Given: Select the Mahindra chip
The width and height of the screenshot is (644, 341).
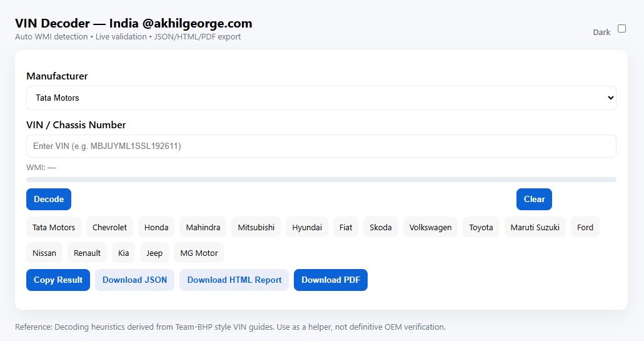Looking at the screenshot, I should [x=203, y=227].
